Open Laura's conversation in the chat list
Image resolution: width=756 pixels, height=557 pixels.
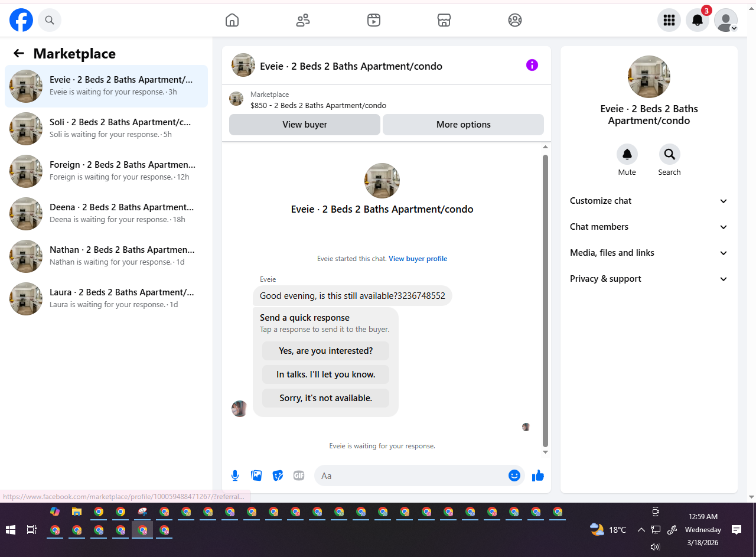tap(106, 299)
